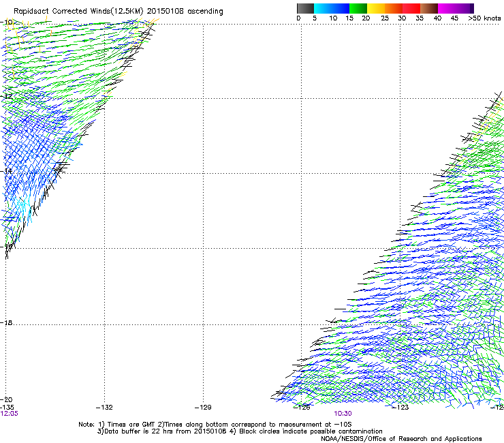Click the brown 35-40 knots legend swatch
The width and height of the screenshot is (504, 443).
tap(429, 8)
